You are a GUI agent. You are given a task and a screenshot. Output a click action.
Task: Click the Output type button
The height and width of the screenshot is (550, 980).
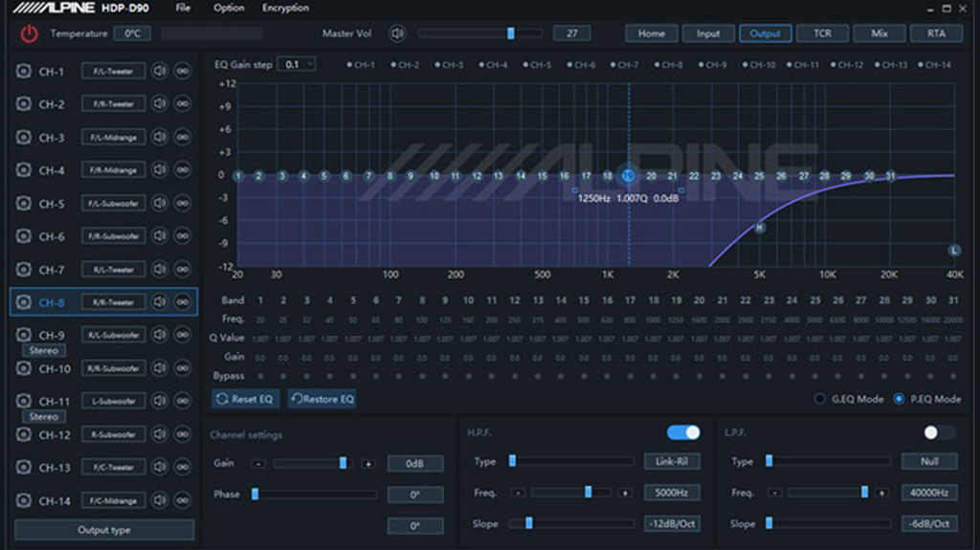coord(104,530)
